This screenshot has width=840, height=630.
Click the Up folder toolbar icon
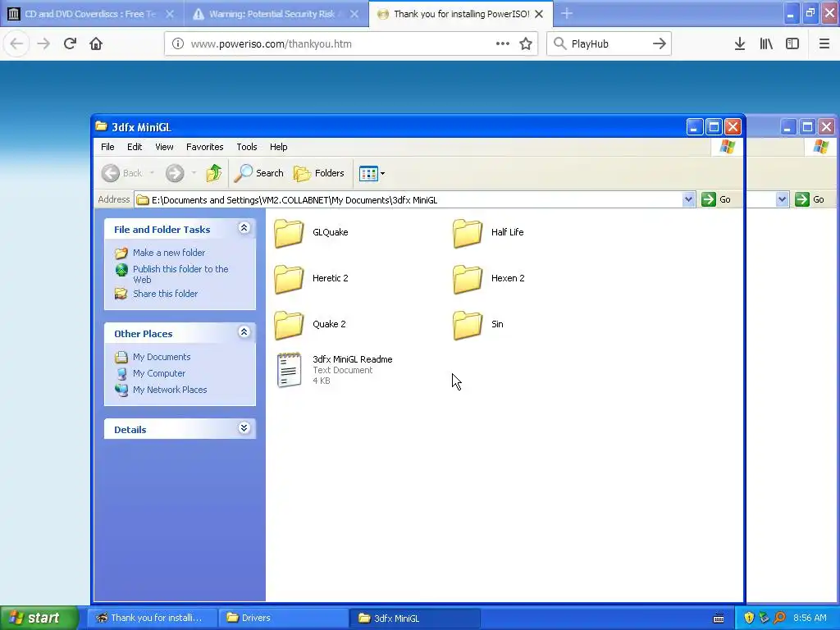pyautogui.click(x=214, y=173)
